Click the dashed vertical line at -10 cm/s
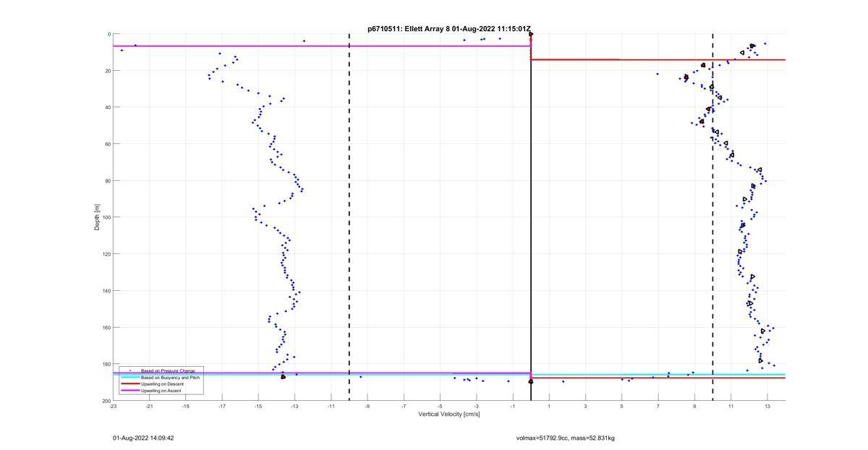This screenshot has height=450, width=868. (x=349, y=217)
